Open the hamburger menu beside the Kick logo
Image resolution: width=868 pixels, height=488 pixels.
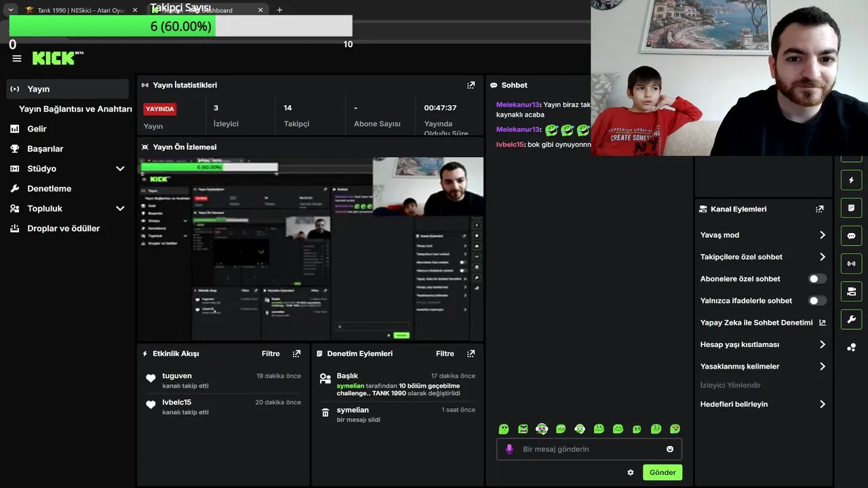tap(17, 58)
